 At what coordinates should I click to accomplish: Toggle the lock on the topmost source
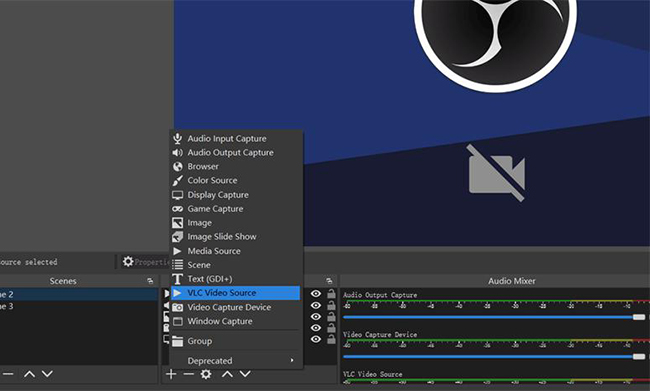[331, 294]
